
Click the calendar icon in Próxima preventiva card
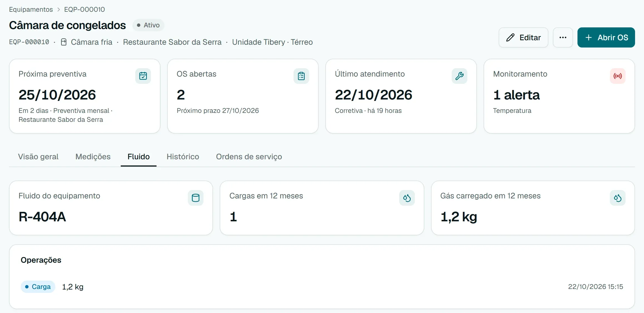pyautogui.click(x=143, y=76)
